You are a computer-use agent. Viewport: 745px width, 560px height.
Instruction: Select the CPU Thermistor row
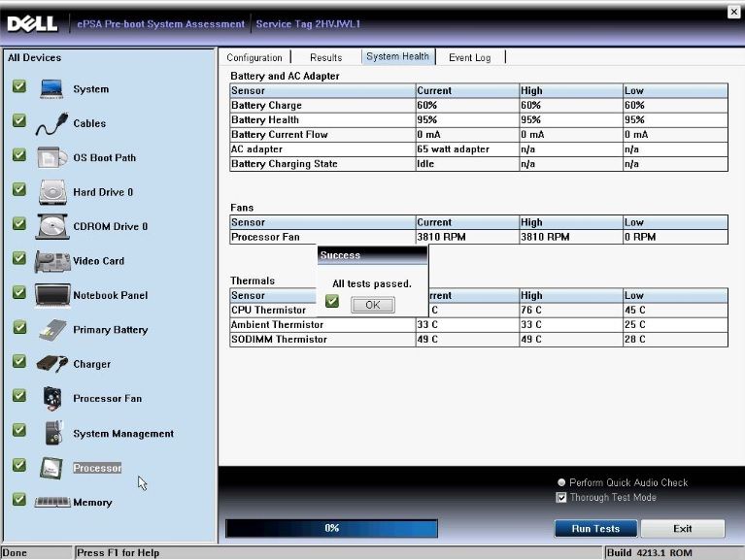tap(479, 310)
